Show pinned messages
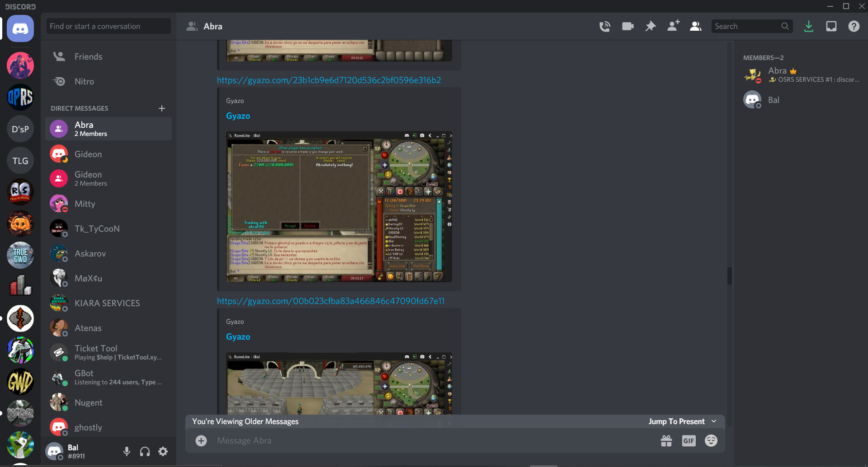868x467 pixels. [651, 26]
